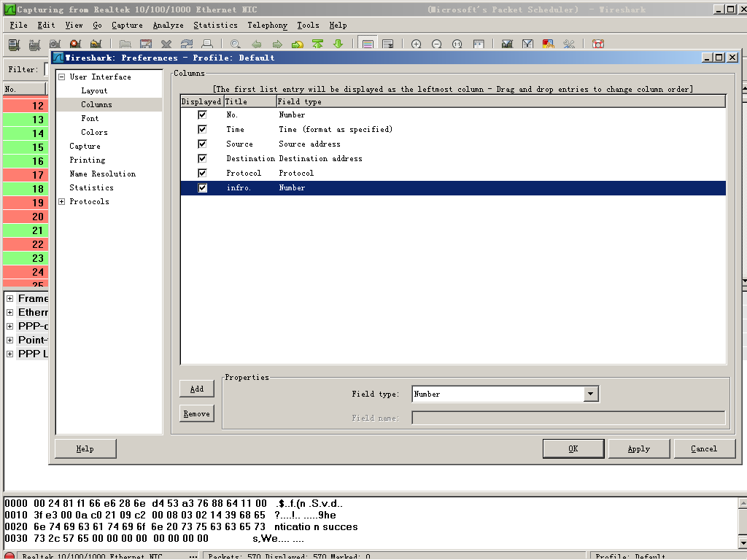The image size is (747, 560).
Task: Toggle Displayed box for infro. column
Action: pos(203,187)
